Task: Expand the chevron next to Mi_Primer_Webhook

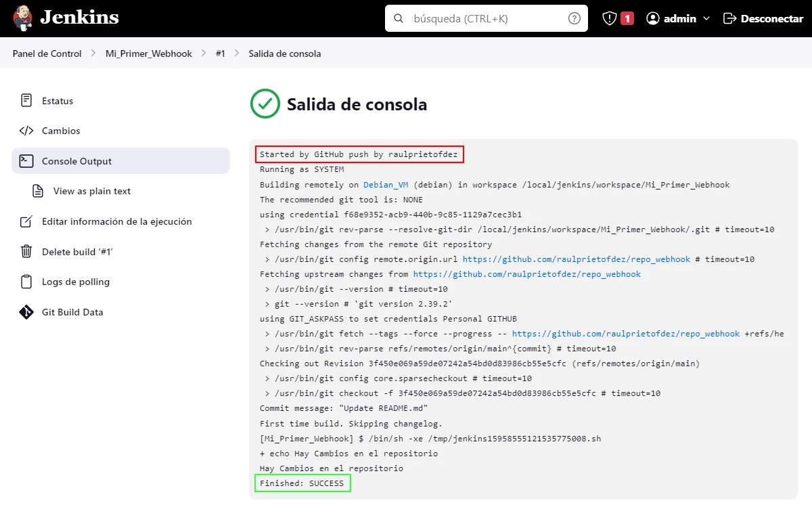Action: coord(203,53)
